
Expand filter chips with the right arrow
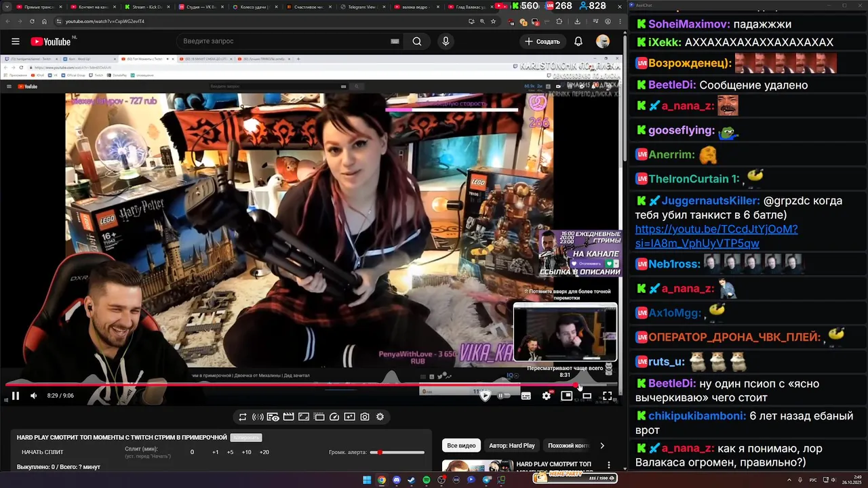click(x=602, y=445)
